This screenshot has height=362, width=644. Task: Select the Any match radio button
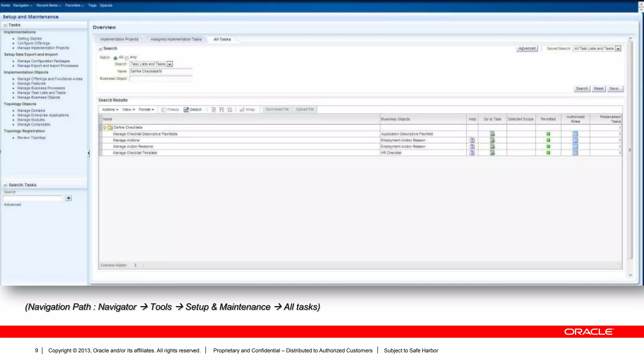127,58
